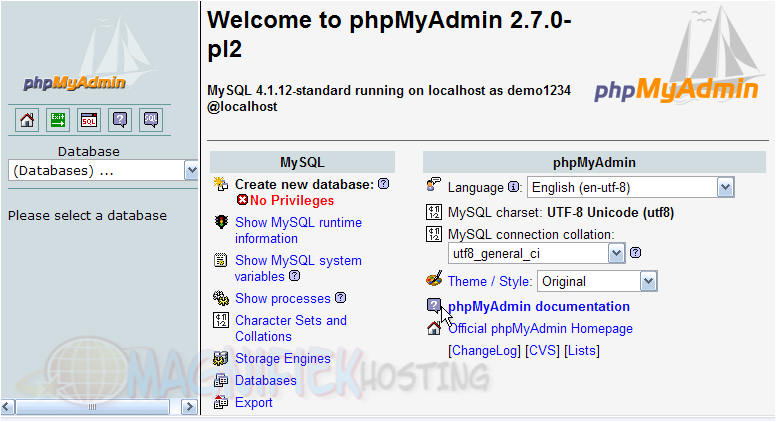Click the sidebar scrollbar right arrow

coord(189,407)
